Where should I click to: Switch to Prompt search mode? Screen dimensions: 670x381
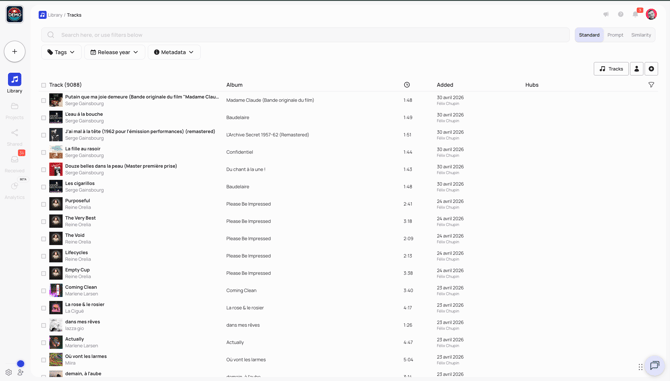click(615, 35)
